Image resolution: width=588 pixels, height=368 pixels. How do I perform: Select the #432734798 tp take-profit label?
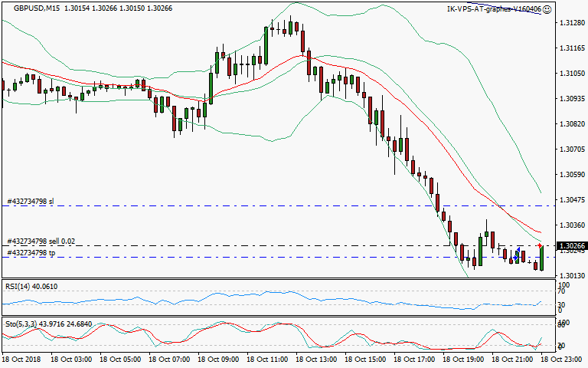tap(31, 252)
